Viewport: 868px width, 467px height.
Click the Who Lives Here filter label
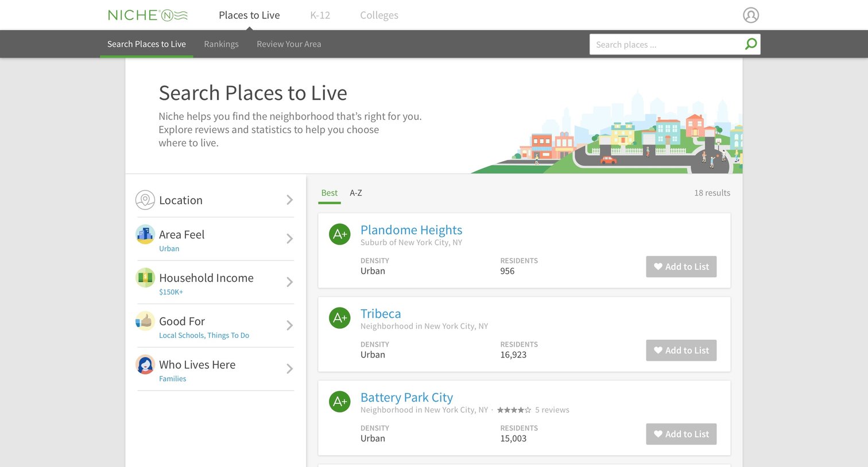pyautogui.click(x=197, y=365)
